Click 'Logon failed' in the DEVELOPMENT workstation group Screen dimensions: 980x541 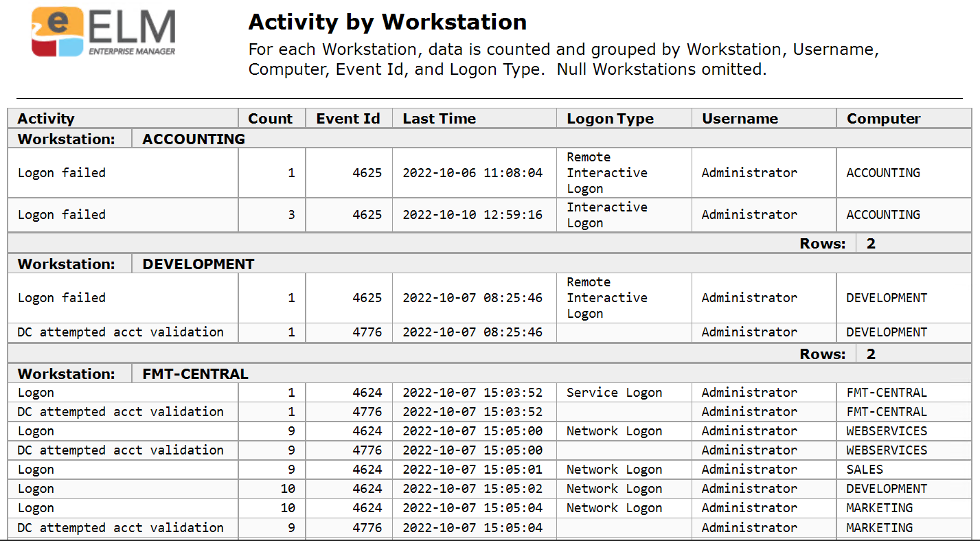(62, 298)
